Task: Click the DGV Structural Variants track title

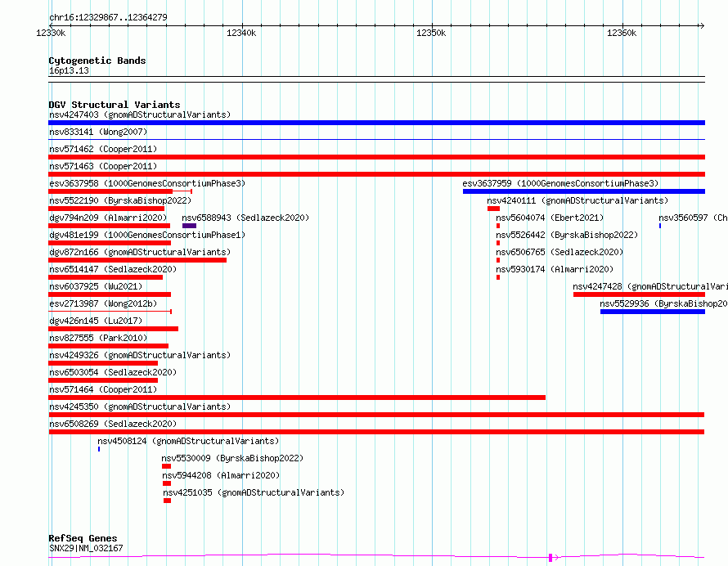Action: (x=115, y=105)
